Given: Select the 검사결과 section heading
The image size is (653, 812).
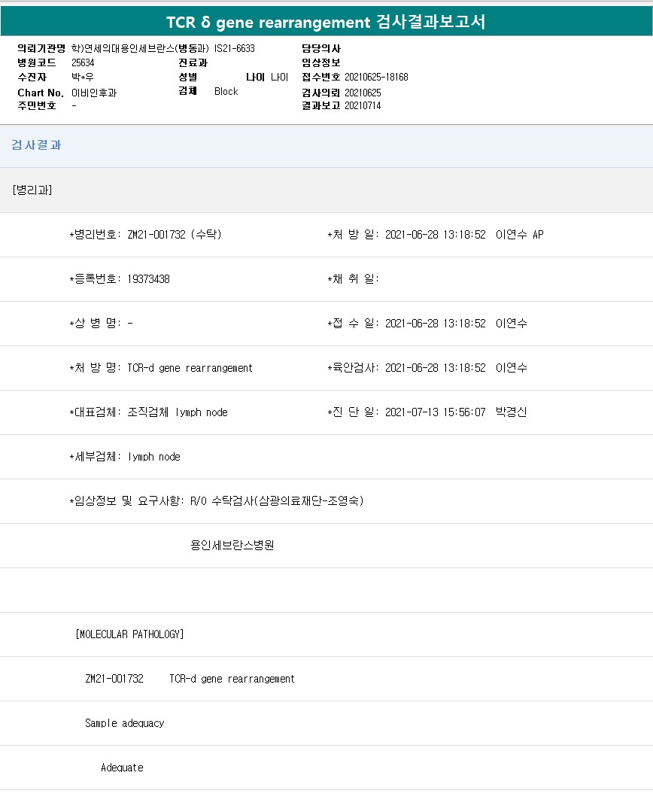Looking at the screenshot, I should tap(36, 145).
